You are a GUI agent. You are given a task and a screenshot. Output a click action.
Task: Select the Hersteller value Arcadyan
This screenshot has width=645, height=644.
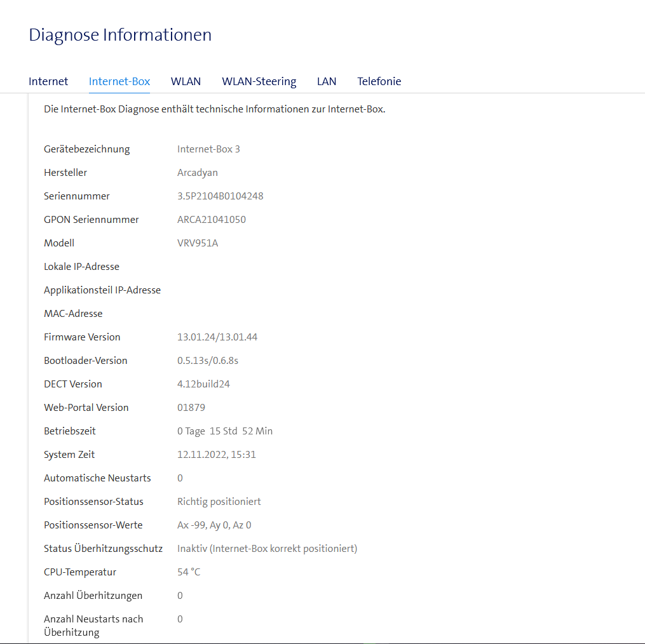(x=197, y=172)
